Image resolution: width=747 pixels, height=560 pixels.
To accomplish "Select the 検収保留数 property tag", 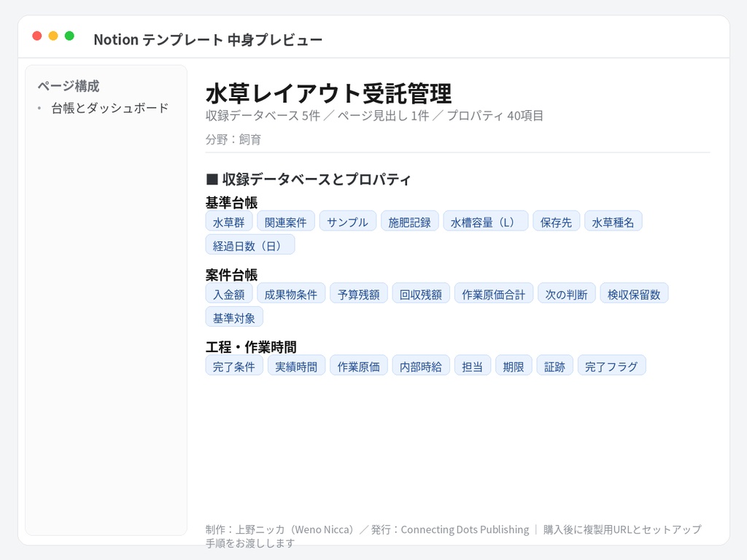I will (x=634, y=295).
